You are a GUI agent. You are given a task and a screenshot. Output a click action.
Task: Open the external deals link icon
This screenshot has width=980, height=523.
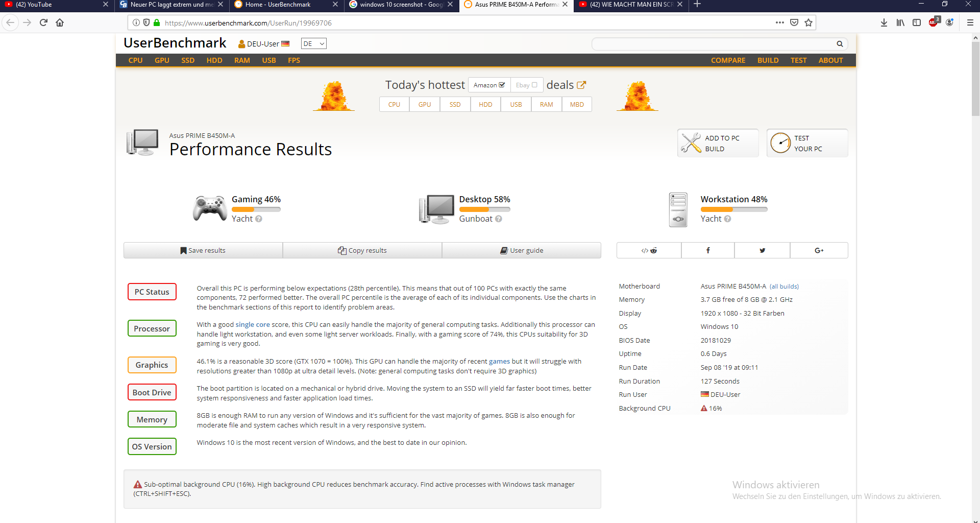[581, 85]
